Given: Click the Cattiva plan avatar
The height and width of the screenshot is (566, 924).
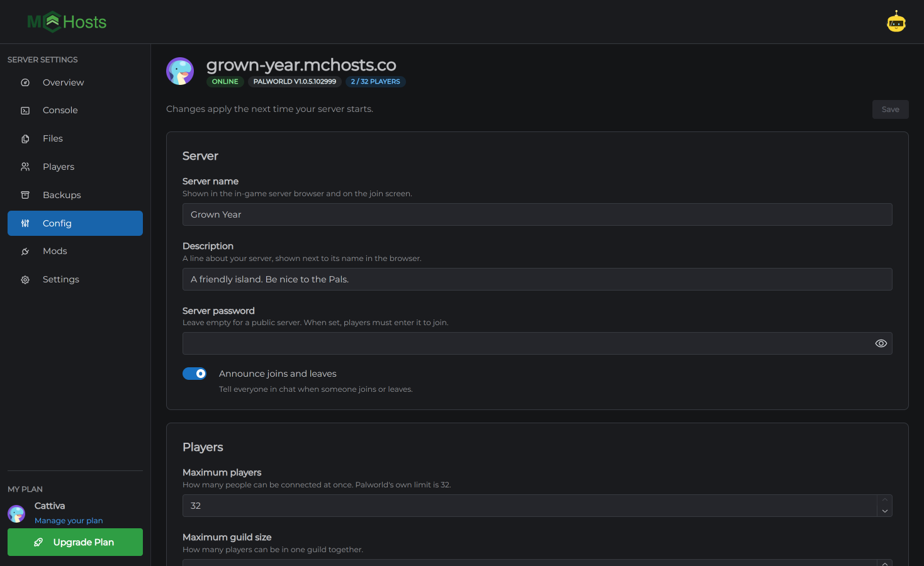Looking at the screenshot, I should 16,514.
